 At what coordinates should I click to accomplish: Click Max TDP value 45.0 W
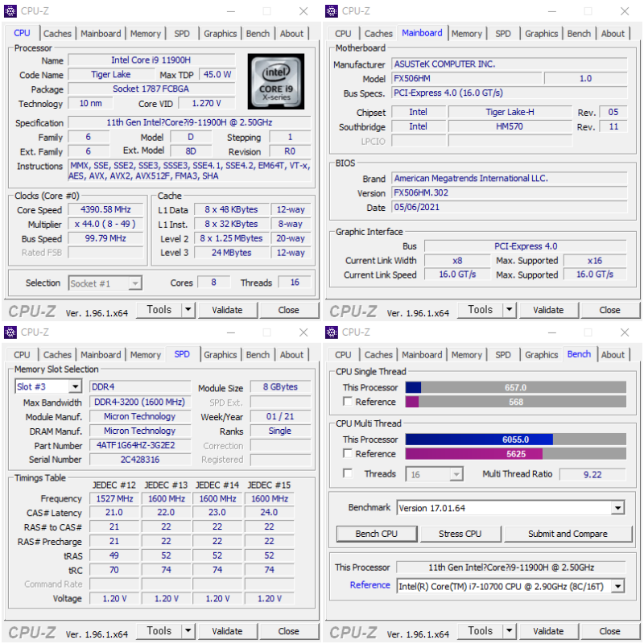(217, 74)
